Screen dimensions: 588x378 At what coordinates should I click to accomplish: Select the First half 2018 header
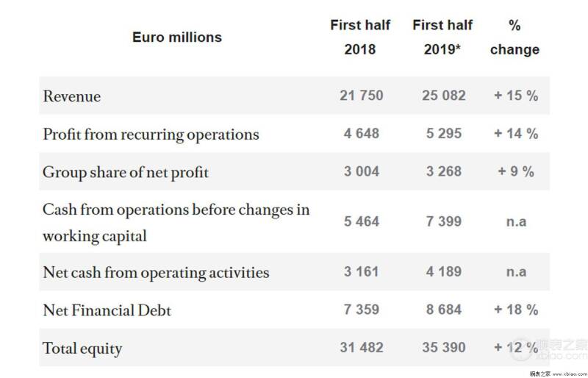(360, 37)
